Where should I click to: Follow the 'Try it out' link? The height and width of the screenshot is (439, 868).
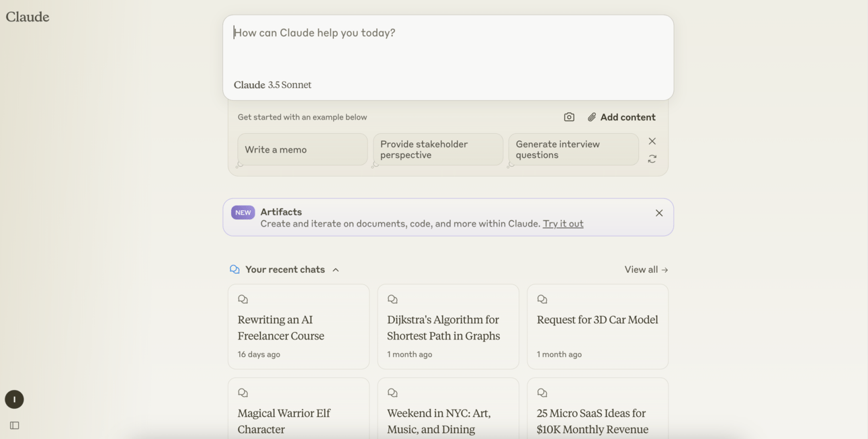point(563,224)
